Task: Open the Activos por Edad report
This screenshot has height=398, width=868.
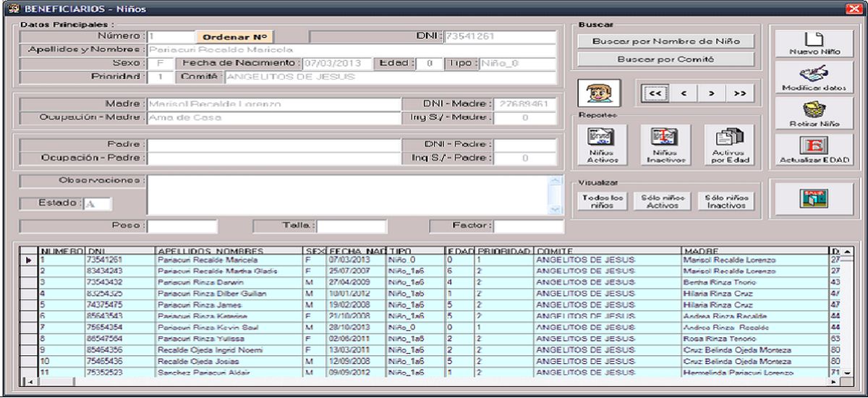Action: 729,145
